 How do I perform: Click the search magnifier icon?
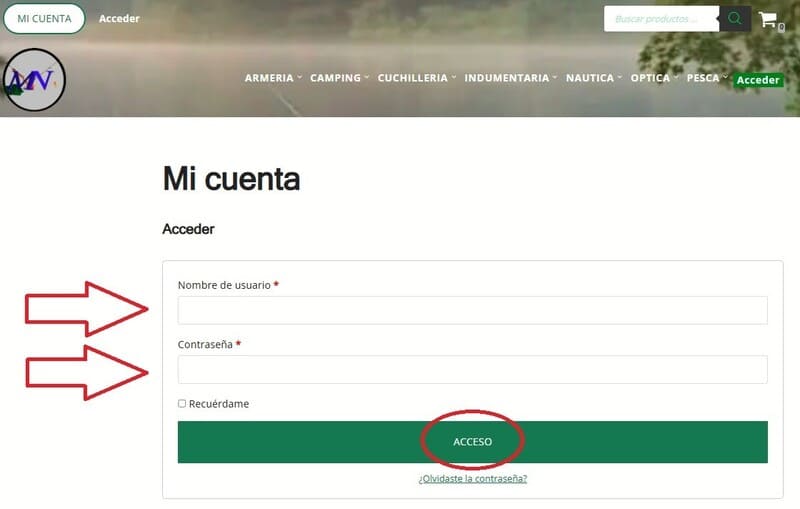pyautogui.click(x=735, y=19)
